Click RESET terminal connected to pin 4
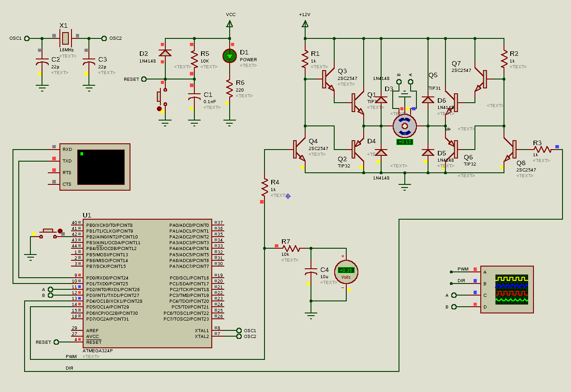 point(56,342)
